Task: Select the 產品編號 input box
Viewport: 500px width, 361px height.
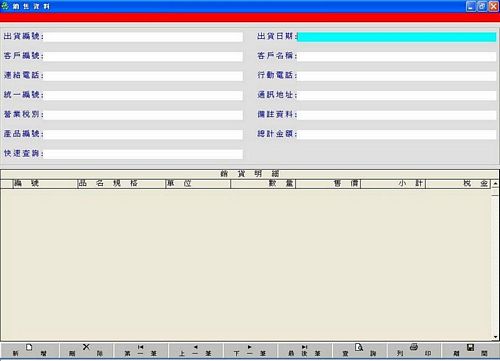Action: 143,134
